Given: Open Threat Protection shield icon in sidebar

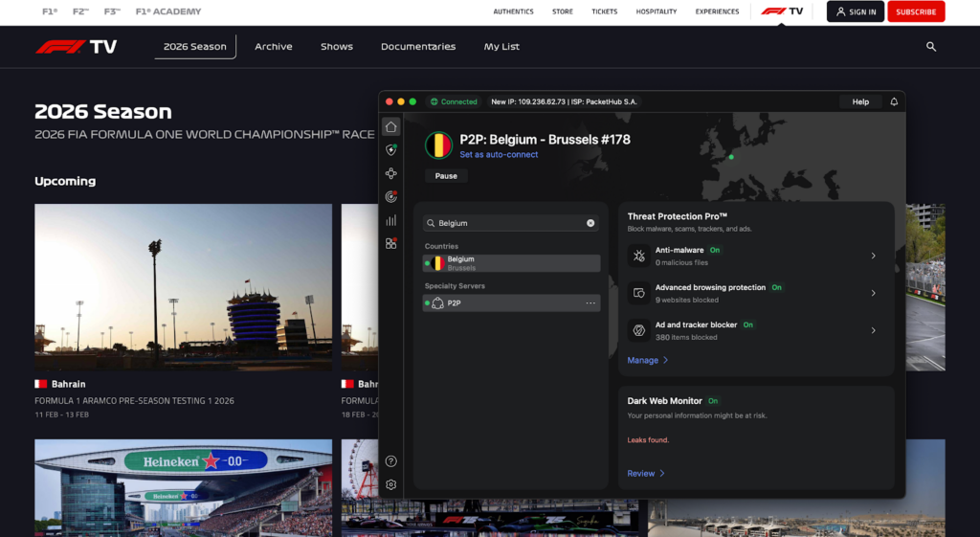Looking at the screenshot, I should 391,150.
